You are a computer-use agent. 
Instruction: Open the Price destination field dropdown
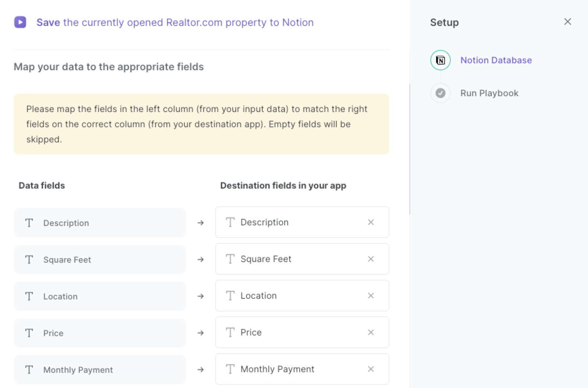(302, 333)
